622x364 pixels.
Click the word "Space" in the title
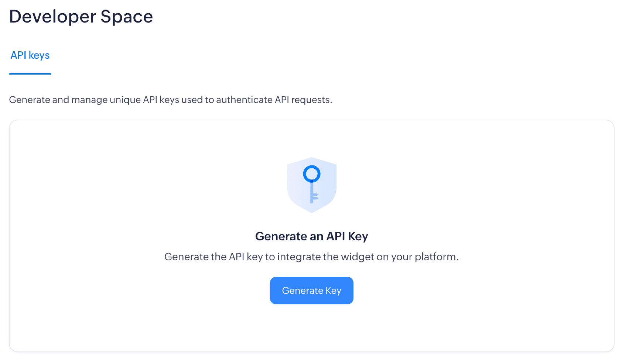click(x=127, y=17)
